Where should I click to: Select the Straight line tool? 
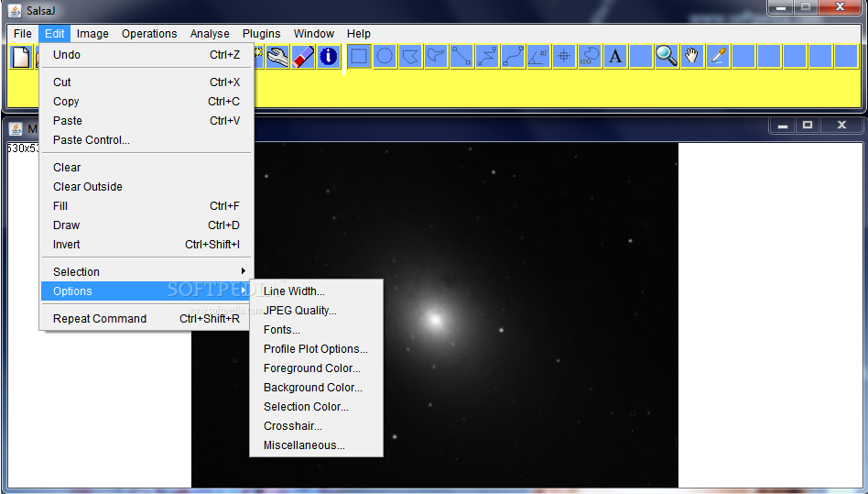click(x=461, y=57)
